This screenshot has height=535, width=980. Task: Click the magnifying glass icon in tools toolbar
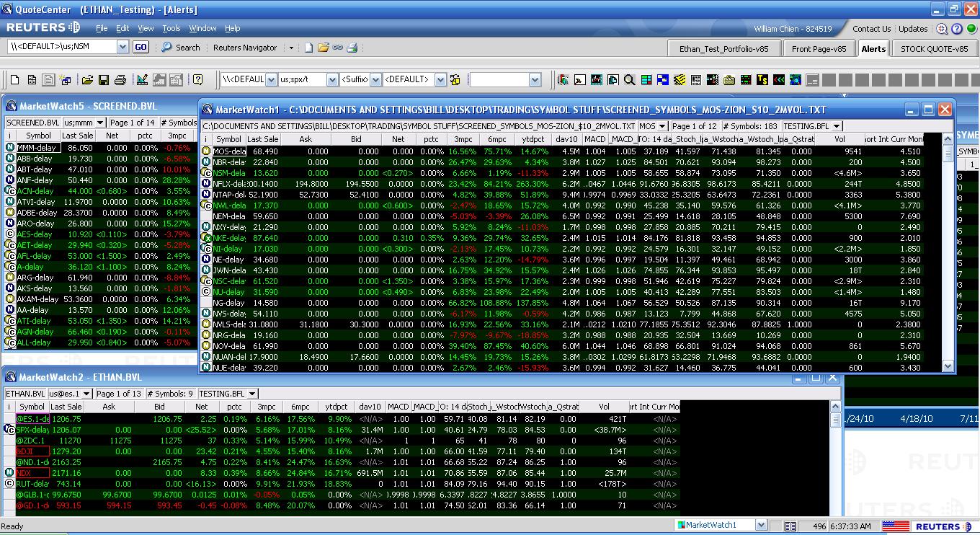click(629, 80)
